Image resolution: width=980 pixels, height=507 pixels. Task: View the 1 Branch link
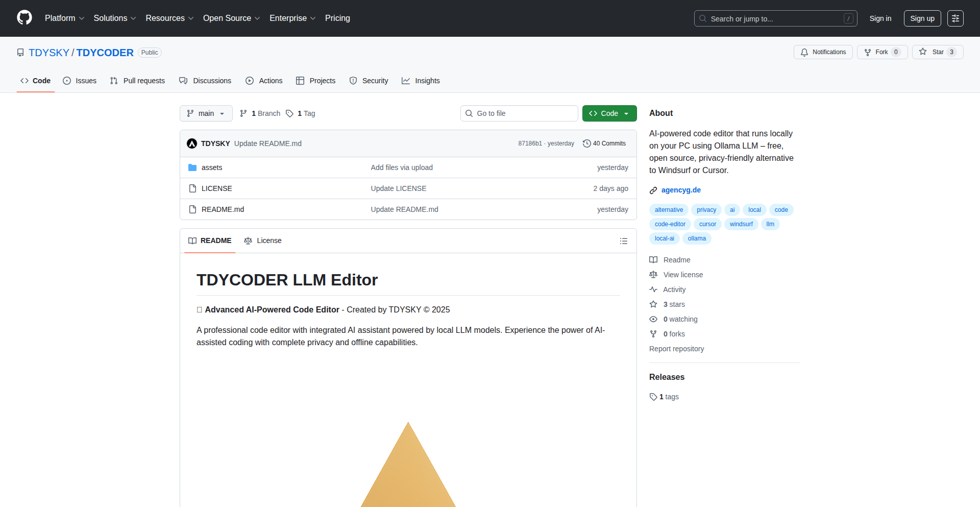point(260,113)
